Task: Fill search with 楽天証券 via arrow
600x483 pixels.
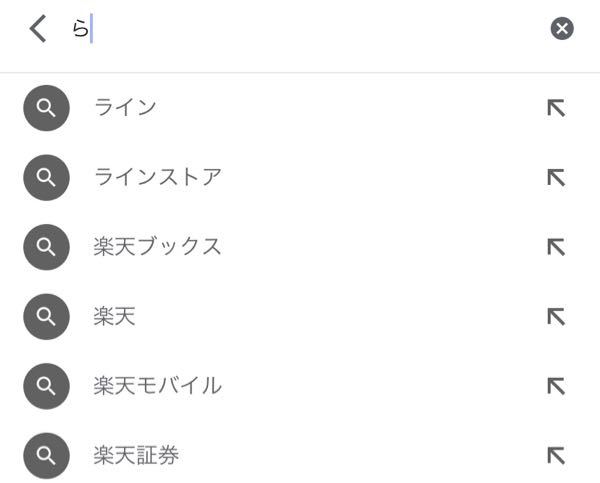Action: (x=556, y=456)
